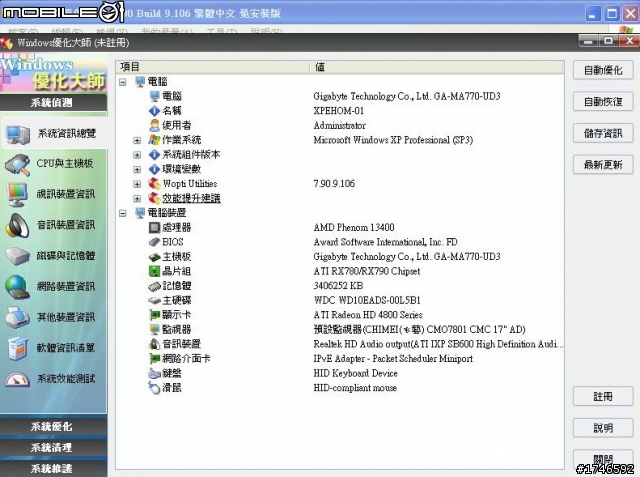
Task: Open CPU與主機板 magnifier icon
Action: coord(17,165)
